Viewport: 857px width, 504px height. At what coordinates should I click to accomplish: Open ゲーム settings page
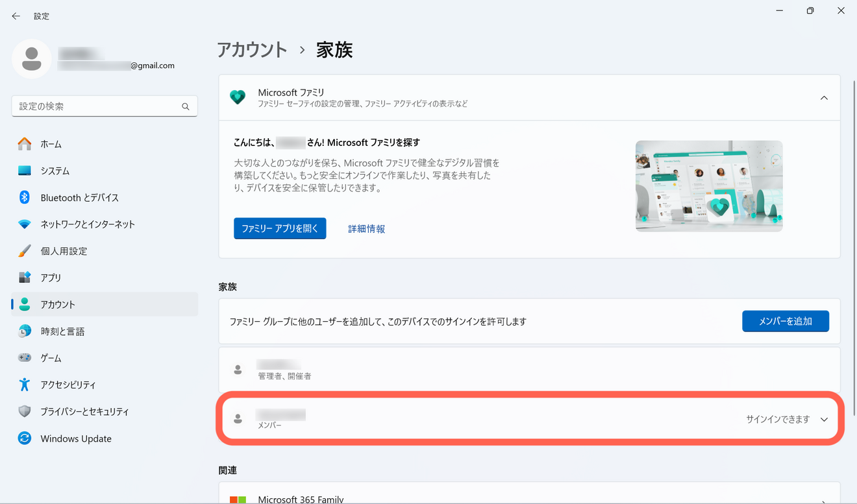point(105,358)
